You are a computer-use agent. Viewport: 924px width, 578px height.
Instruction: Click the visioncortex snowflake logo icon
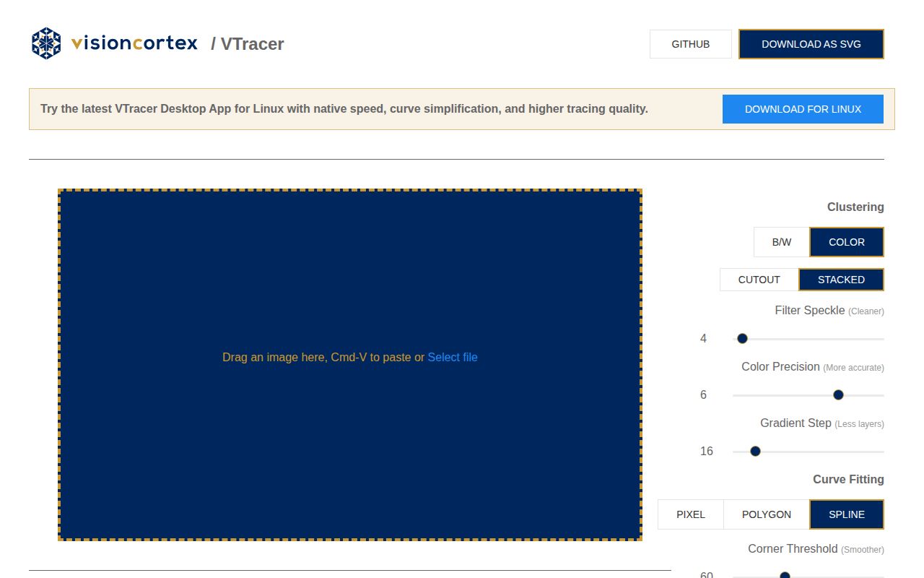click(46, 43)
